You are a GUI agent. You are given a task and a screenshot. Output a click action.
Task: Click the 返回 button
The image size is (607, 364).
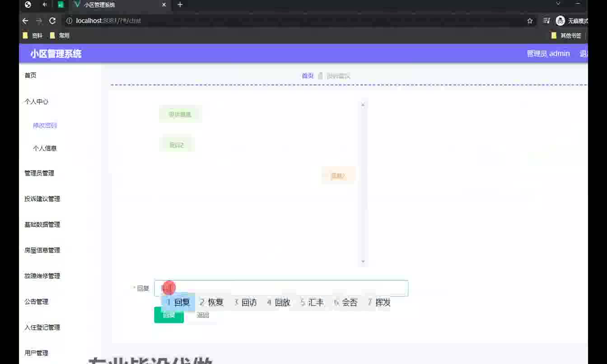point(203,315)
